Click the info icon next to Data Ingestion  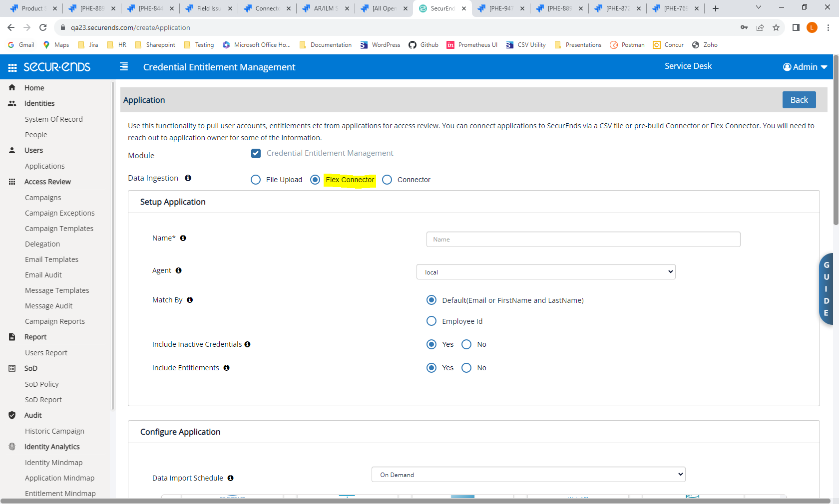[x=188, y=178]
